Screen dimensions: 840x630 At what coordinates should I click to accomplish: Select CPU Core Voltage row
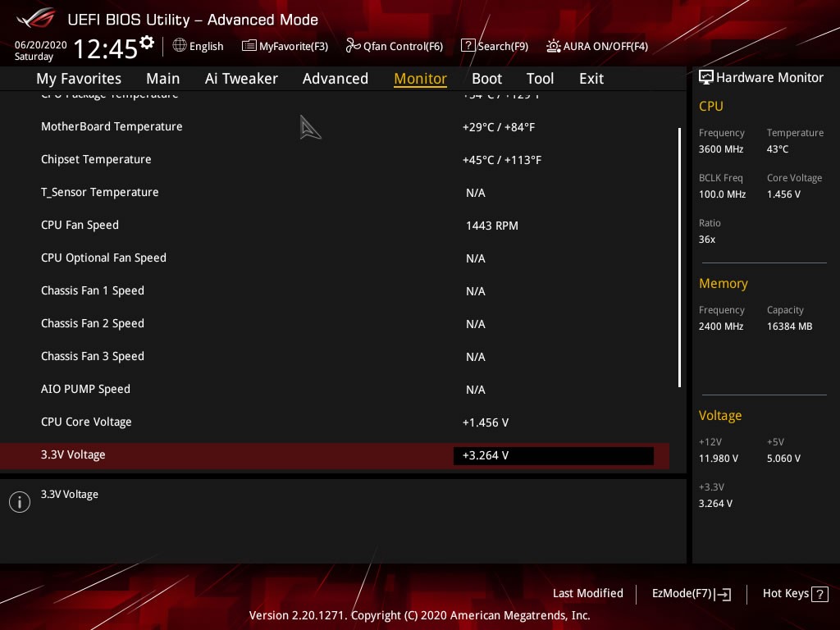coord(335,422)
